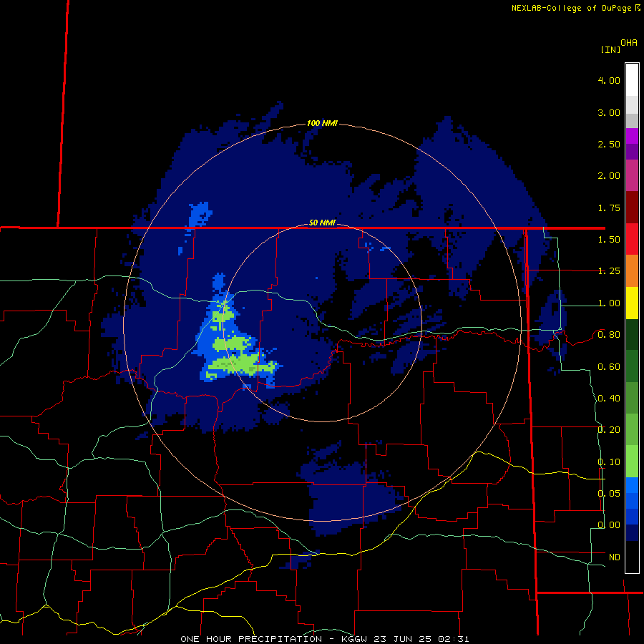The width and height of the screenshot is (644, 644).
Task: Click the NEXLAB-College of DuPage label
Action: 571,8
